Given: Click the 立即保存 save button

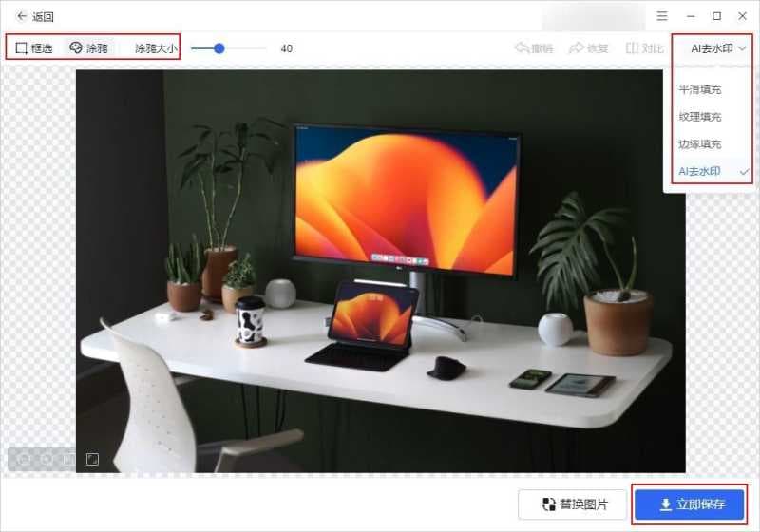Looking at the screenshot, I should (690, 504).
